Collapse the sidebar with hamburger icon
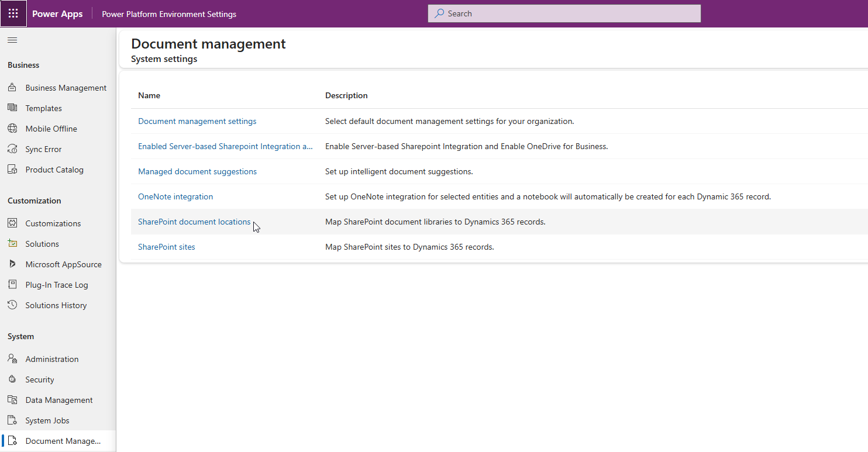The height and width of the screenshot is (452, 868). click(x=12, y=40)
